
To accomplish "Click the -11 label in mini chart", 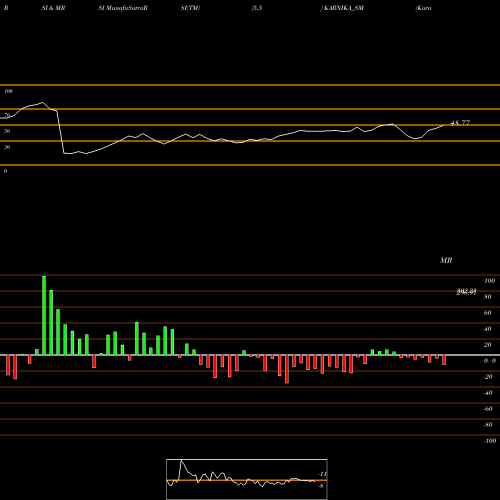I will click(x=322, y=474).
